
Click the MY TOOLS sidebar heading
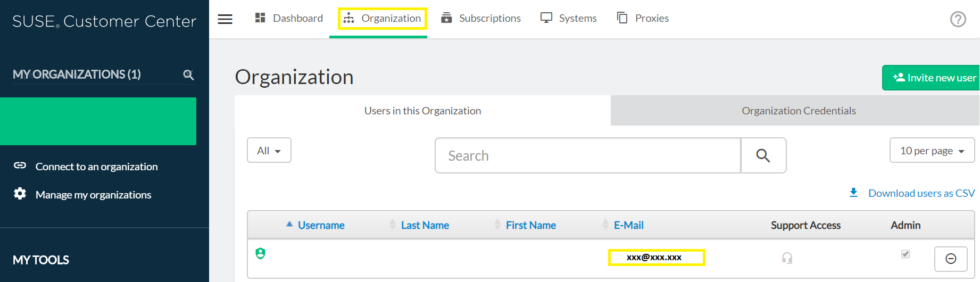[x=41, y=260]
